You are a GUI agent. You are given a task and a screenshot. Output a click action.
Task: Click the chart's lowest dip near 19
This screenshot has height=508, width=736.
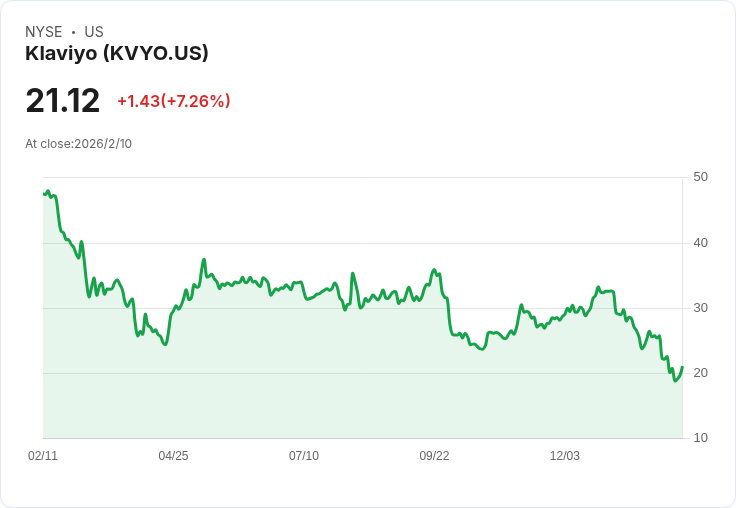pos(676,380)
